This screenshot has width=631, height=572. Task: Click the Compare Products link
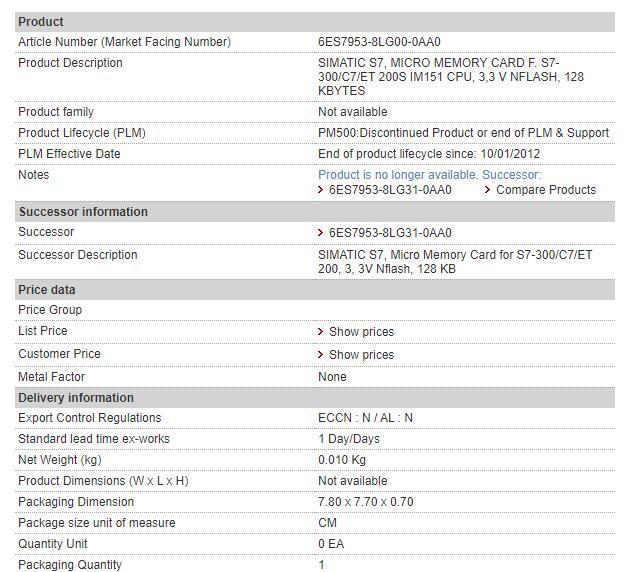point(545,190)
